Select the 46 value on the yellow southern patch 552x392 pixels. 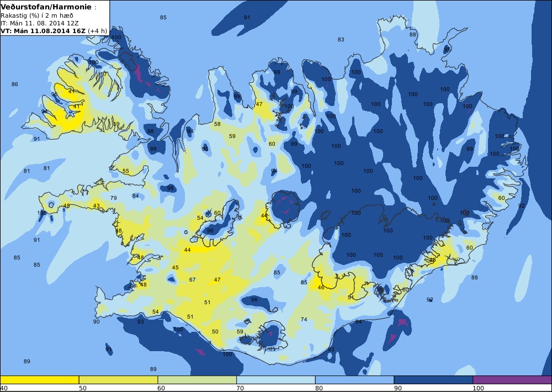[x=321, y=288]
